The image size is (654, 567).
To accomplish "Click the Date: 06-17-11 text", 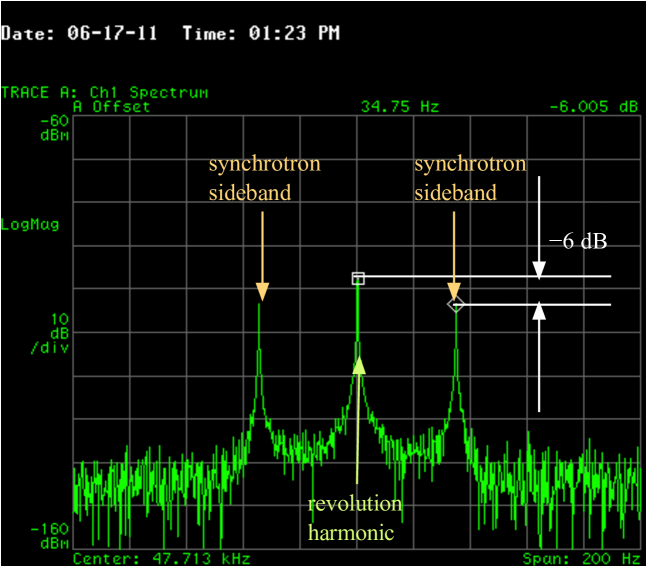I will pyautogui.click(x=82, y=33).
